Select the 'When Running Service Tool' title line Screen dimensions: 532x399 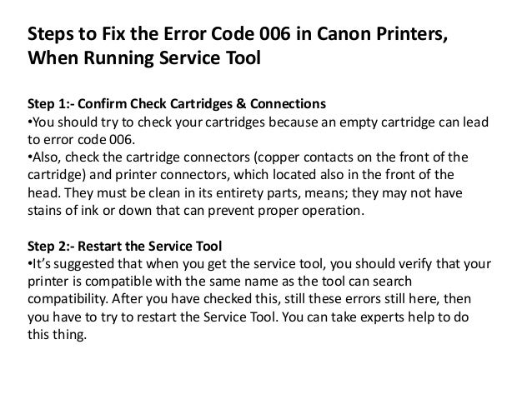144,57
